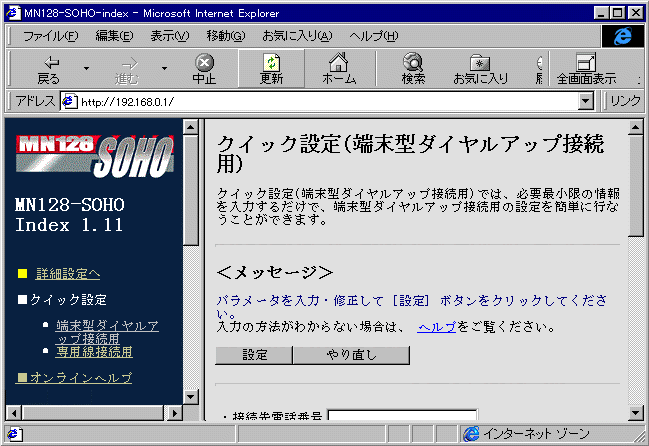The image size is (649, 446).
Task: Stop page loading with 中止 button
Action: pyautogui.click(x=204, y=69)
